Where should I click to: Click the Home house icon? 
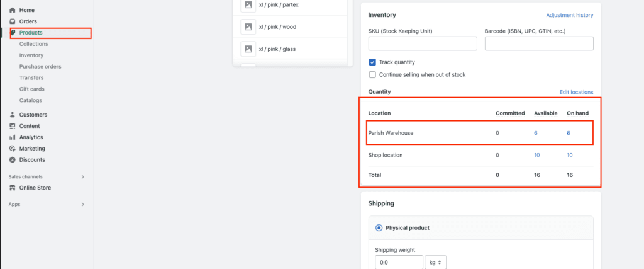click(13, 10)
